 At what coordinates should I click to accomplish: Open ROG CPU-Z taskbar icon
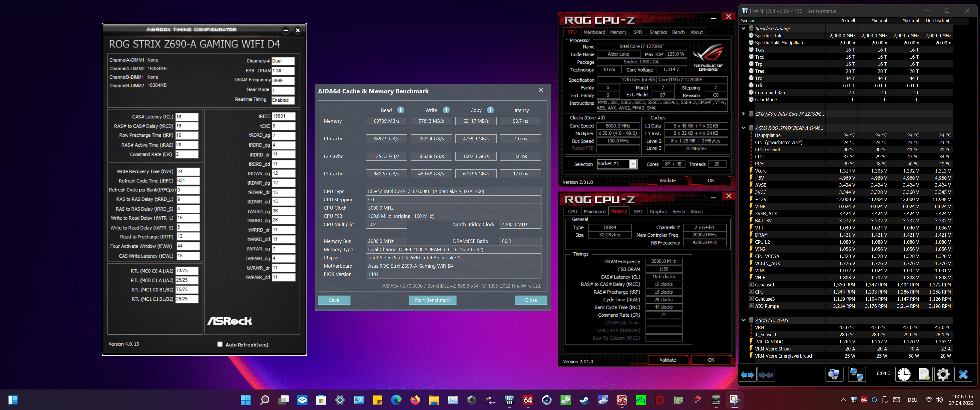click(622, 400)
